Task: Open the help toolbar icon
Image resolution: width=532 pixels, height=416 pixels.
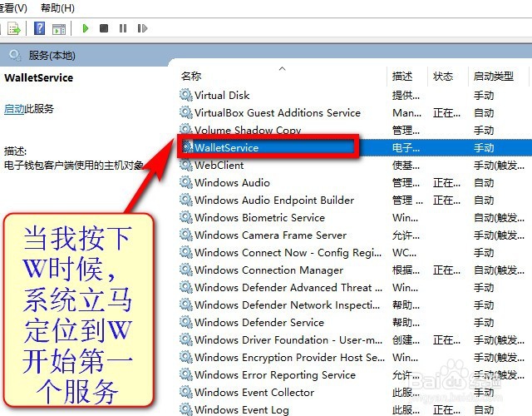Action: click(39, 28)
